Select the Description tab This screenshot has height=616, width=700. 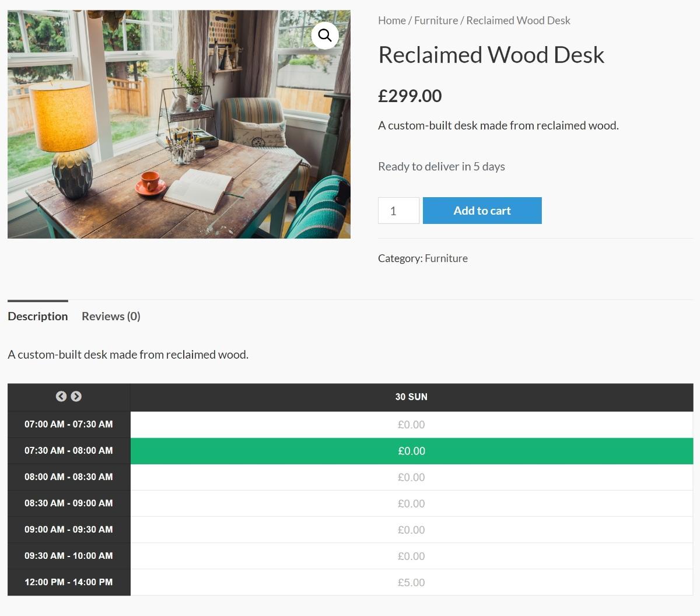38,316
